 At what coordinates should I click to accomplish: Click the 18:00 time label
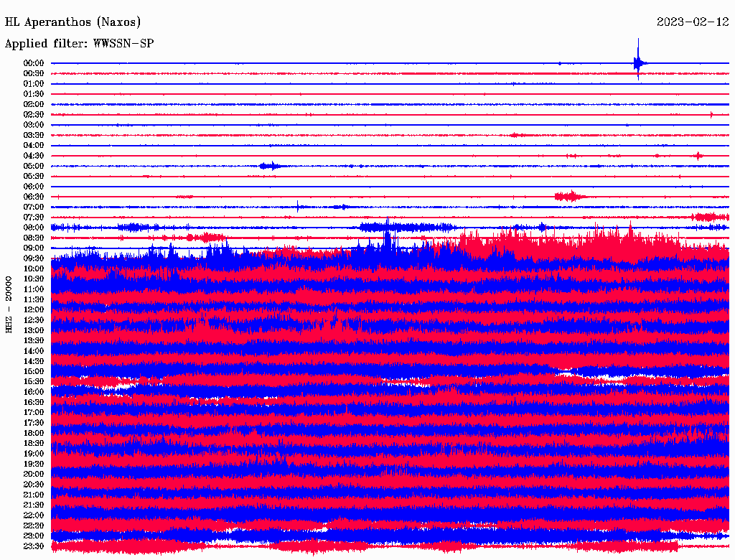[x=34, y=433]
